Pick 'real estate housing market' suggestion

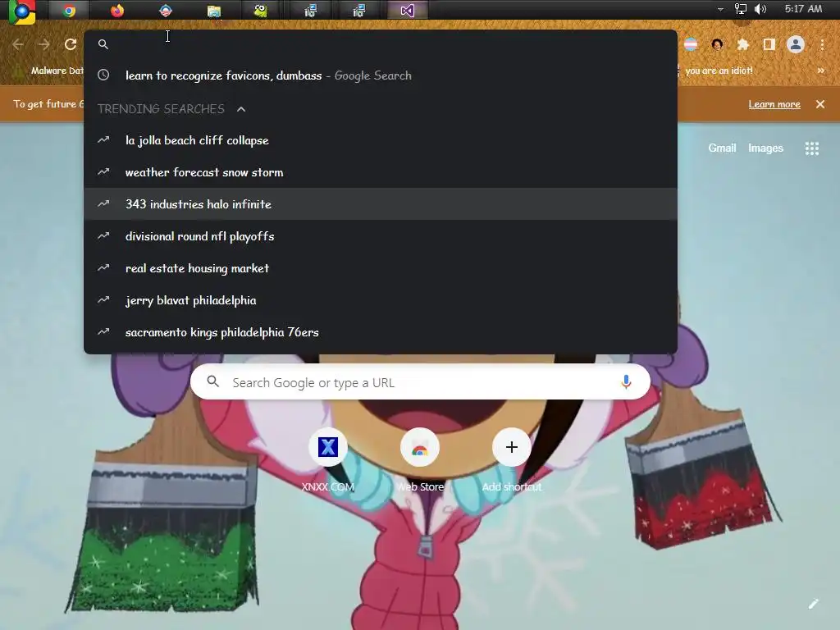pyautogui.click(x=381, y=268)
